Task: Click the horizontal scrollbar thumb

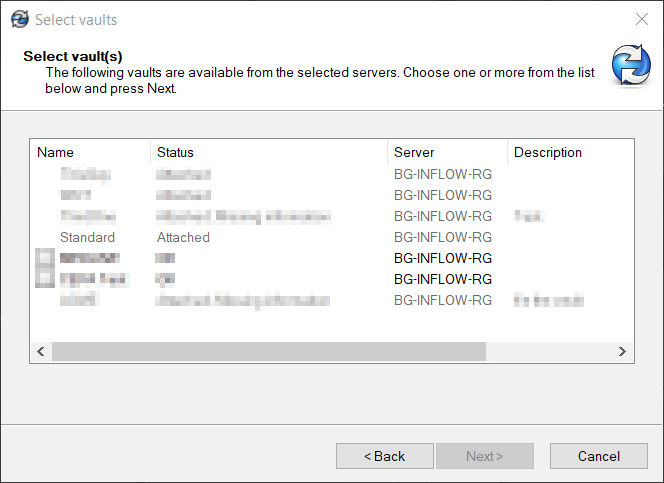Action: coord(269,351)
